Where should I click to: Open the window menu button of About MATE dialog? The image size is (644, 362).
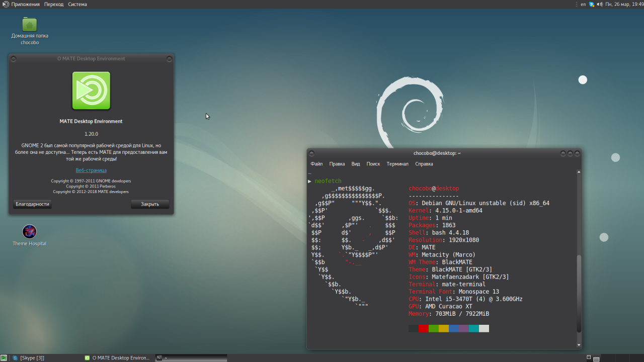[14, 59]
